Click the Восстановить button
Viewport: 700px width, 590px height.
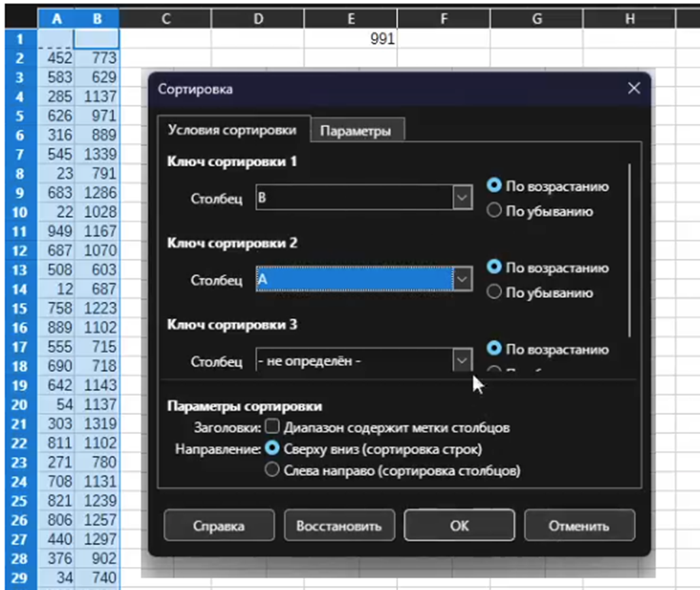click(x=339, y=526)
